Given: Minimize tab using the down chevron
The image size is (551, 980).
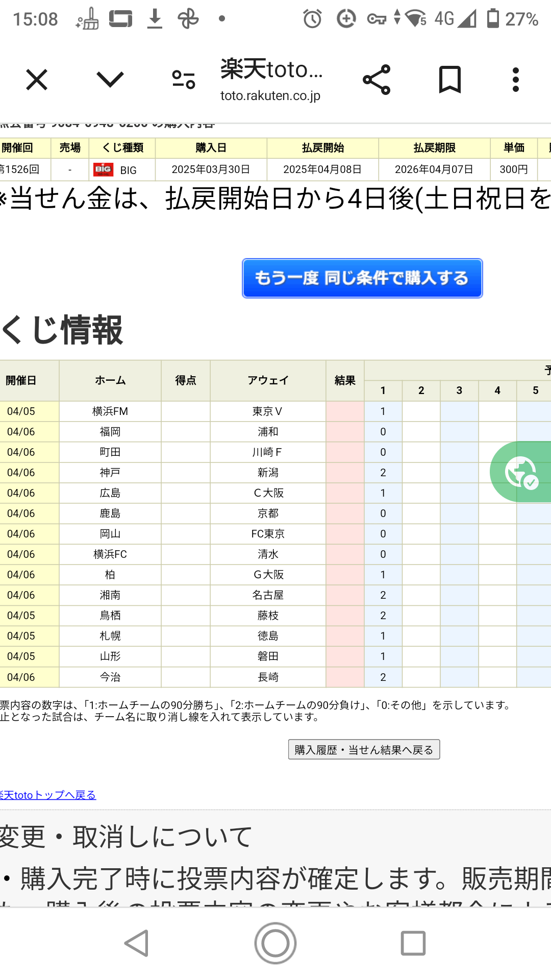Looking at the screenshot, I should point(110,80).
